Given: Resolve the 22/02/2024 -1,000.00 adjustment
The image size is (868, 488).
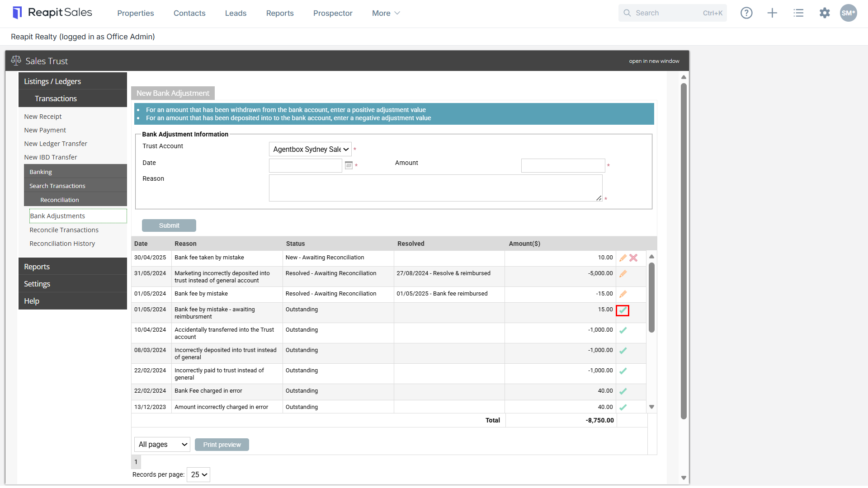Looking at the screenshot, I should coord(623,371).
